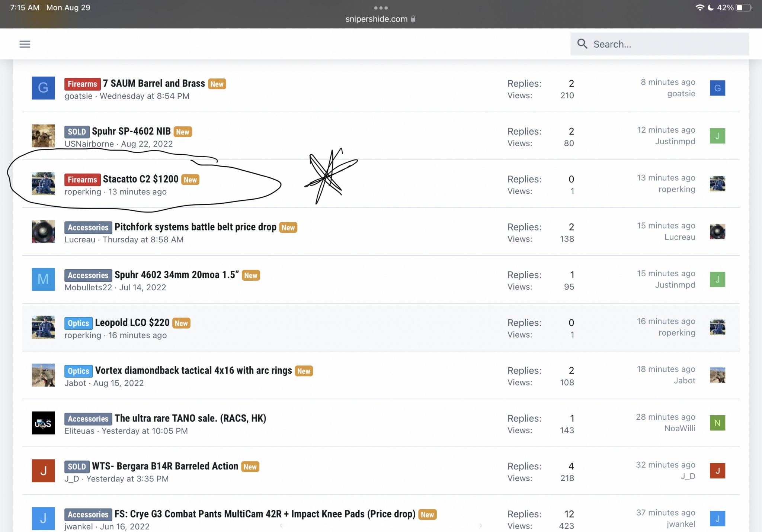
Task: Open the hamburger navigation menu
Action: tap(25, 44)
